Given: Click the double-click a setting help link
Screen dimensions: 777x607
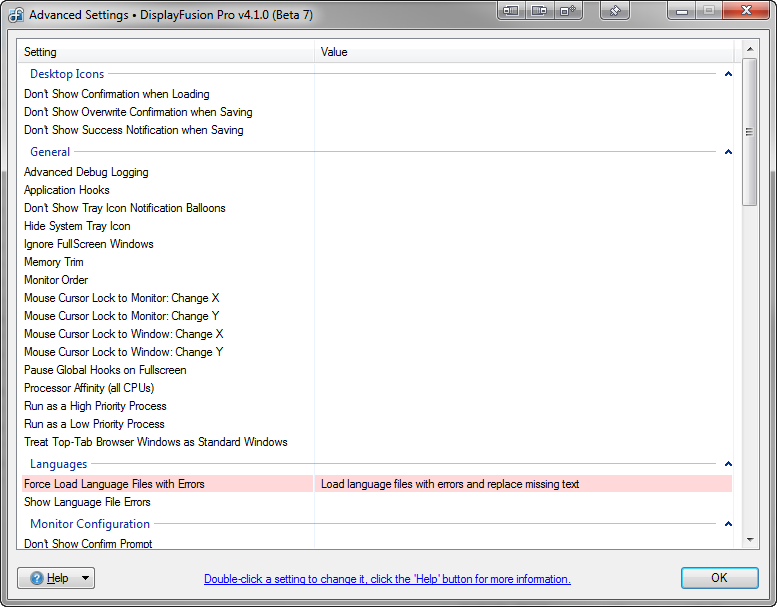Looking at the screenshot, I should 387,579.
